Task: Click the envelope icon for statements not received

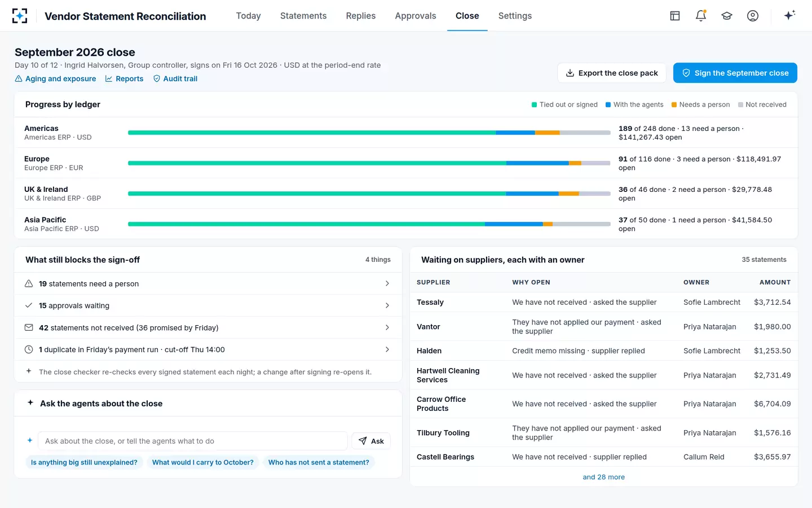Action: (x=29, y=327)
